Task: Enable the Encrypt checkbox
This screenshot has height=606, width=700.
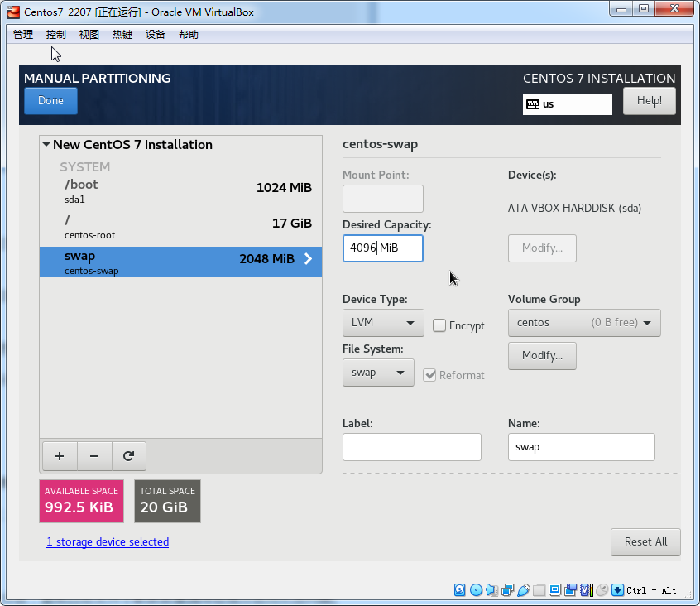Action: click(439, 325)
